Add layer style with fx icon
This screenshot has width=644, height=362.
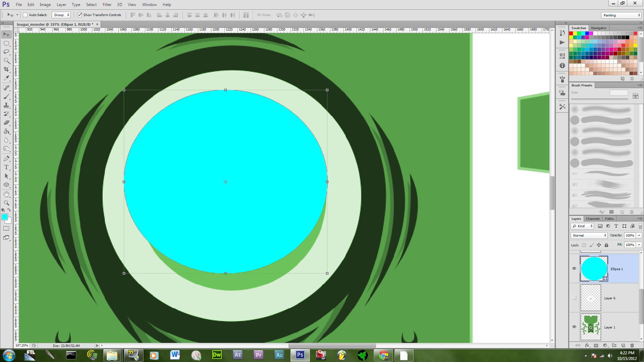587,345
